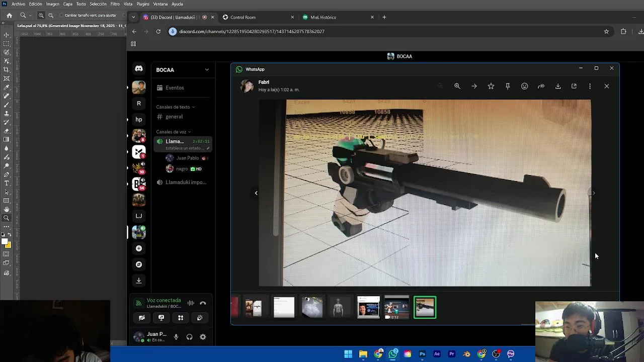644x362 pixels.
Task: Open Photoshop Filtro menu
Action: (115, 4)
